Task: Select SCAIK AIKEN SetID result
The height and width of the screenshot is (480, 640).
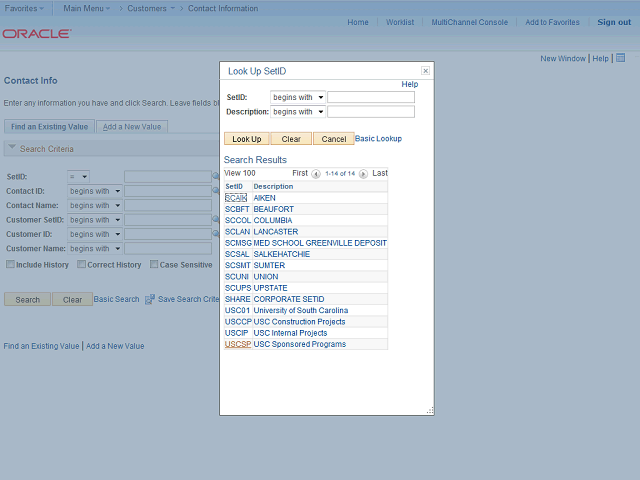Action: (x=236, y=198)
